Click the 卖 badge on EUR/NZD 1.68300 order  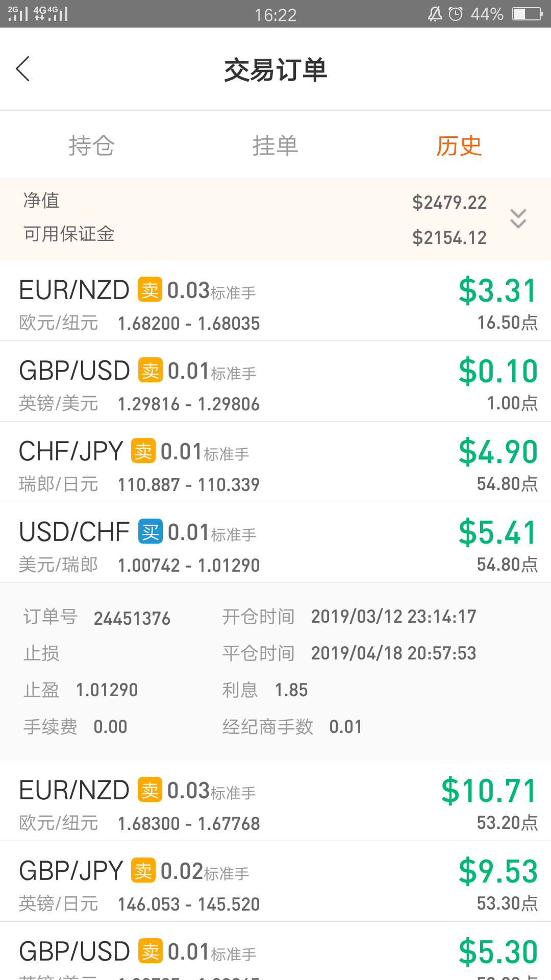click(150, 790)
